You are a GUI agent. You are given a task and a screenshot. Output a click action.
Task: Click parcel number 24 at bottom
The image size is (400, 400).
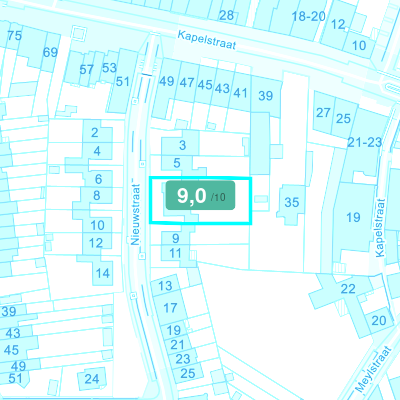(92, 379)
